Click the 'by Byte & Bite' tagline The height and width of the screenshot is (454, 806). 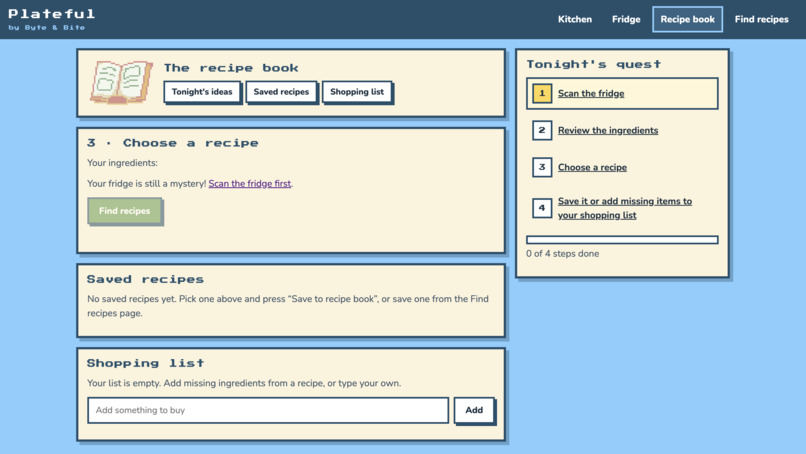point(47,27)
